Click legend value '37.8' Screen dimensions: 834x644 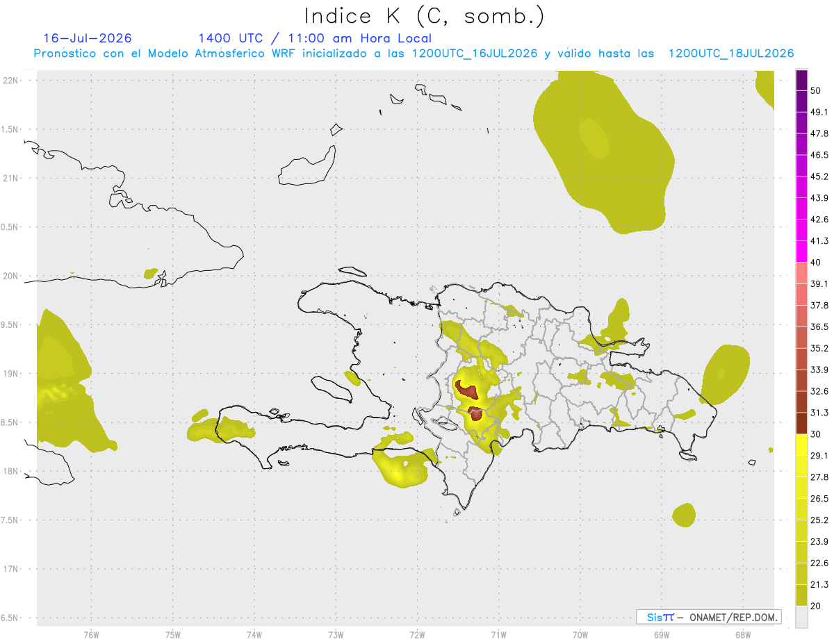click(x=819, y=306)
